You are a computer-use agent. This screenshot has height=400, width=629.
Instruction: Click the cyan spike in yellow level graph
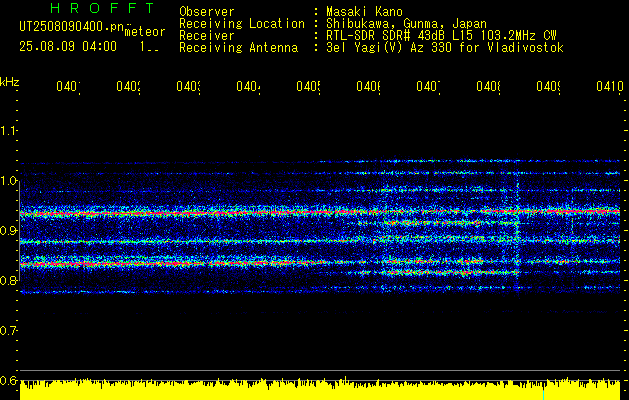pos(544,394)
